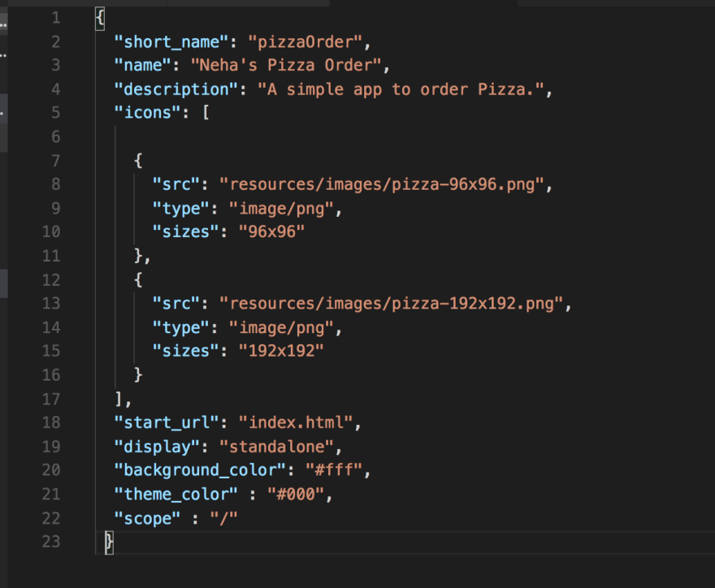Click the pizza-192x192.png path string
715x588 pixels.
coord(392,304)
